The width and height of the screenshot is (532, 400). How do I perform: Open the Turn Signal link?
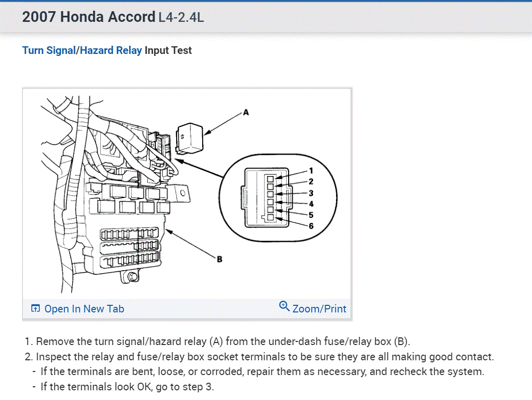point(49,50)
